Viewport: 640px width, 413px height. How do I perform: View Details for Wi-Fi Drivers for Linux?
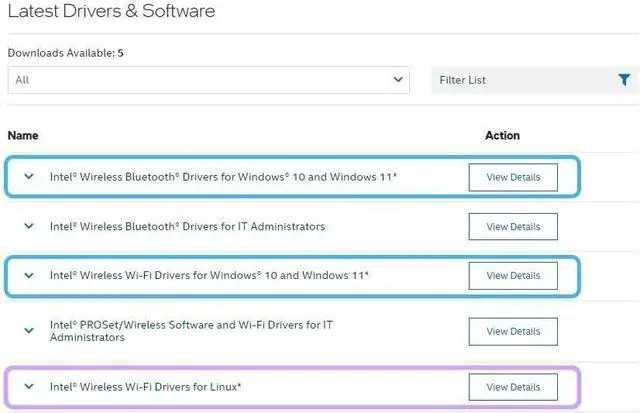click(513, 387)
